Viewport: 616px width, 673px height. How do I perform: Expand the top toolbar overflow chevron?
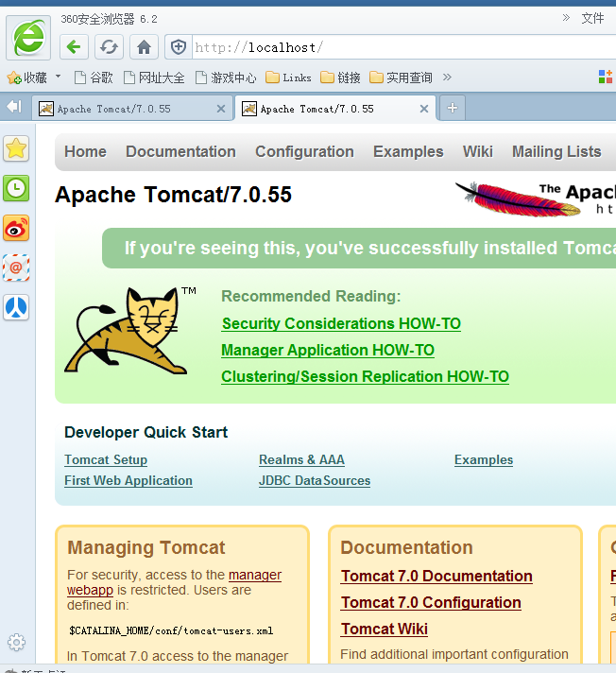click(566, 18)
